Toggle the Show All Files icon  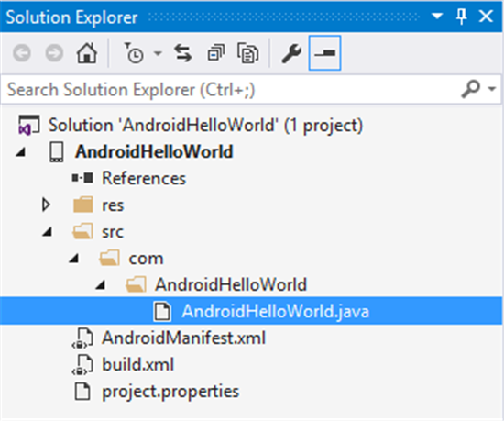point(247,53)
